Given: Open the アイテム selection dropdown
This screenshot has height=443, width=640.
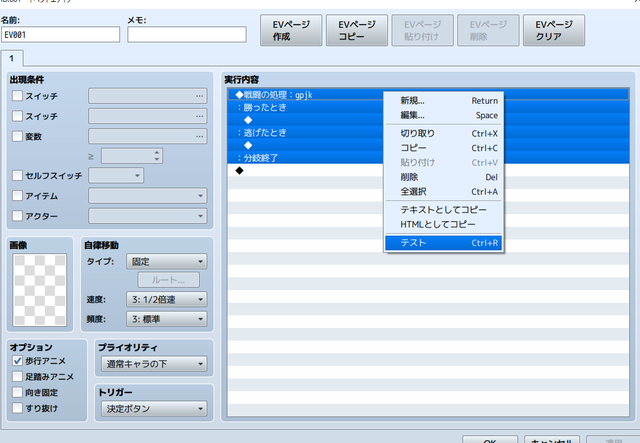Looking at the screenshot, I should [x=147, y=196].
